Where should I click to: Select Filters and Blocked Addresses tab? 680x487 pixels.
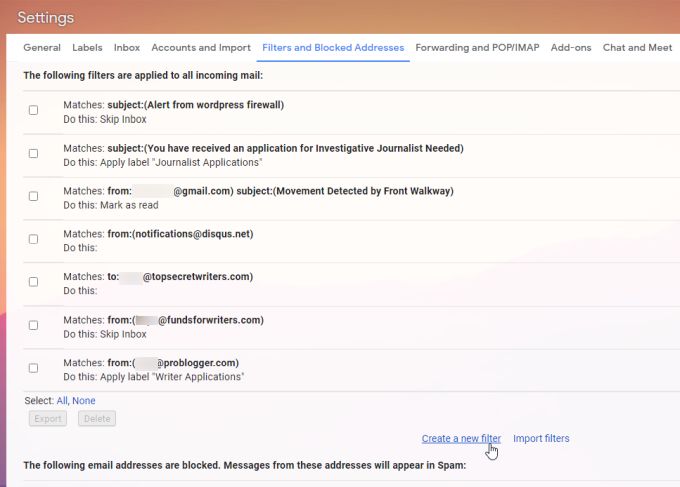333,47
